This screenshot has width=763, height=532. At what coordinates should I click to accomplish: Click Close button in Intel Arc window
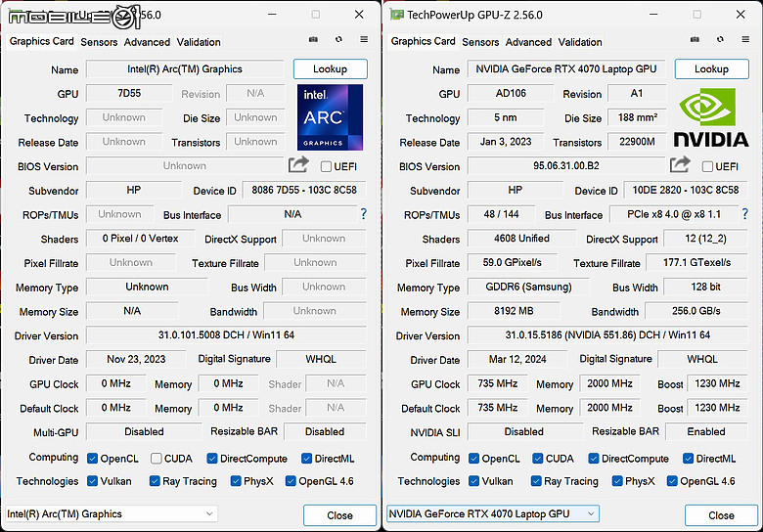point(339,515)
